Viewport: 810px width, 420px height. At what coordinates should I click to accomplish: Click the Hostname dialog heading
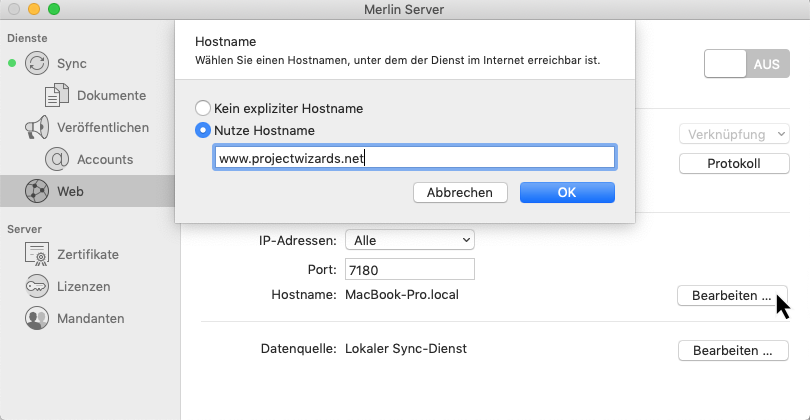click(x=226, y=41)
